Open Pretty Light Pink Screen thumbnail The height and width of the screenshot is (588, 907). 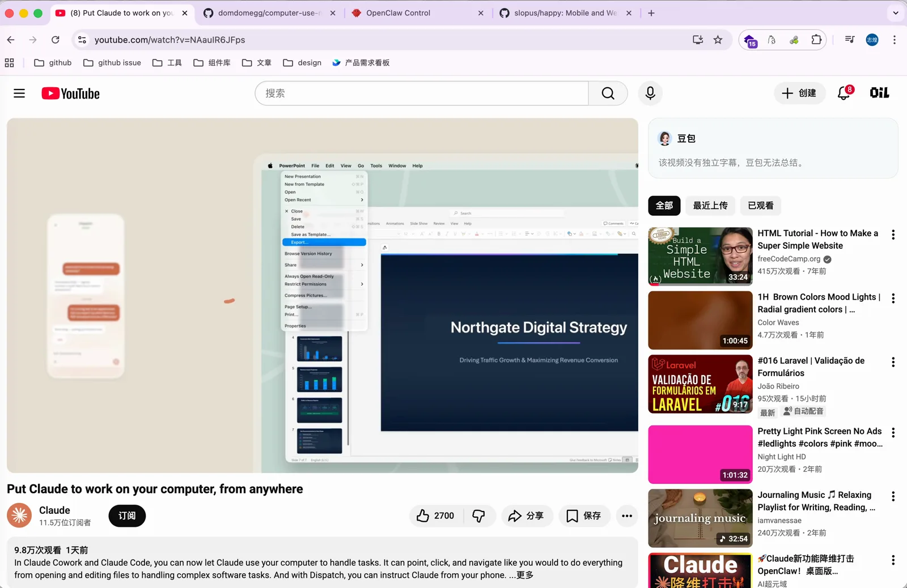click(700, 454)
